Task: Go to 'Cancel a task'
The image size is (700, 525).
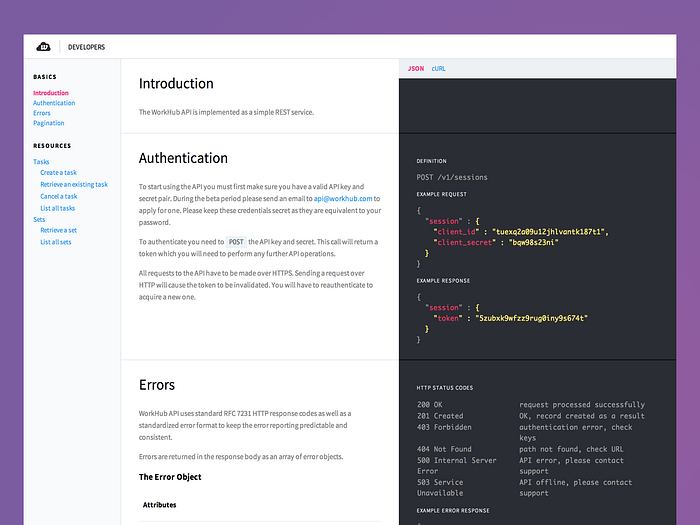Action: 58,196
